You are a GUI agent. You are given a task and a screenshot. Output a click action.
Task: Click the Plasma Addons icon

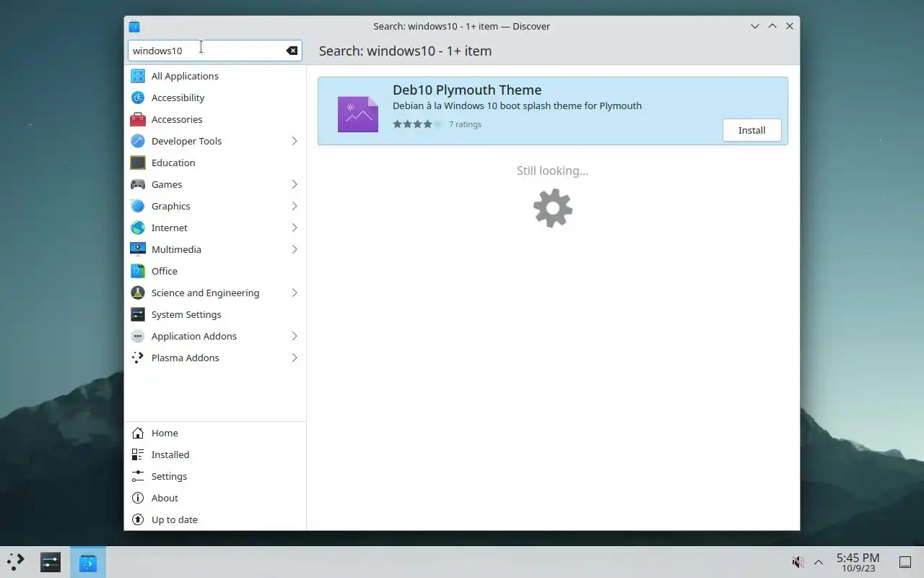[x=138, y=358]
